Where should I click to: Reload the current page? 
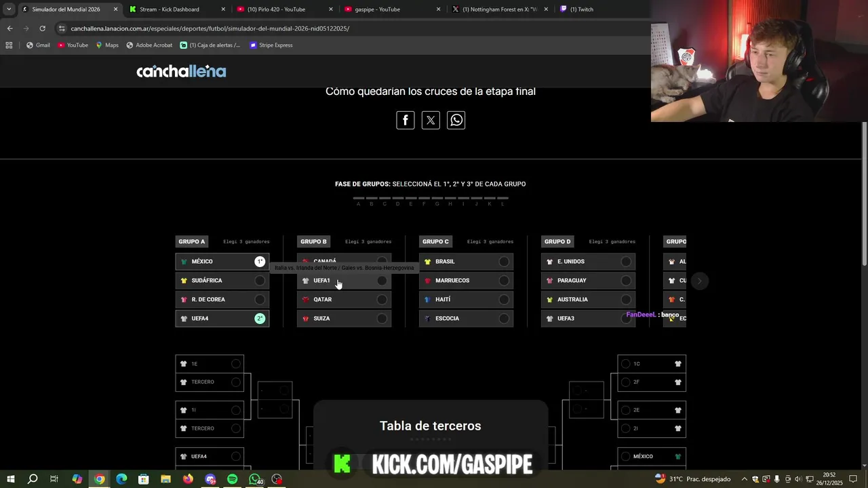point(42,28)
